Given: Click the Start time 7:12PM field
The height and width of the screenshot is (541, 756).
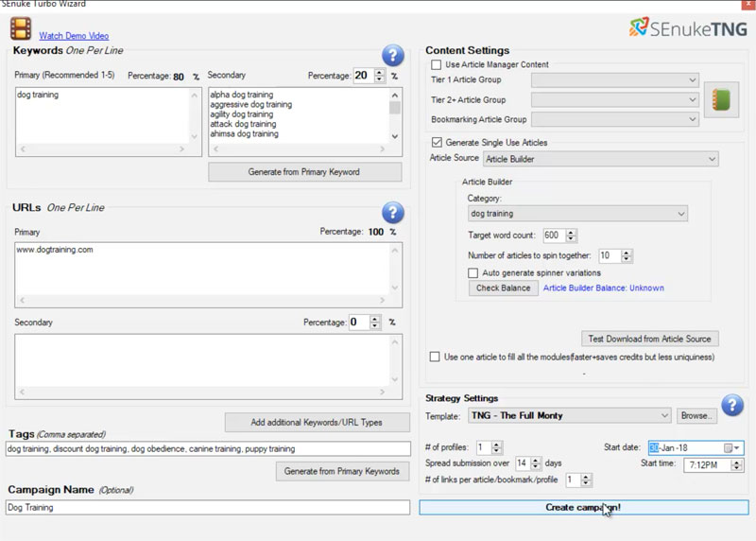Looking at the screenshot, I should point(713,465).
